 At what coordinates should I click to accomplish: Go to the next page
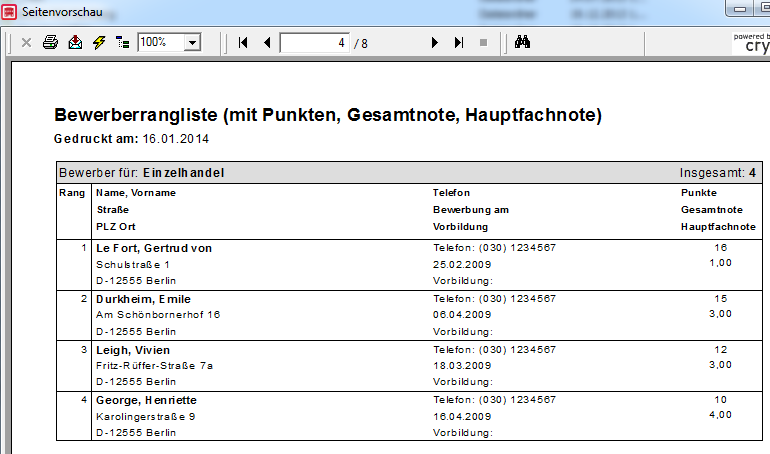(x=434, y=43)
